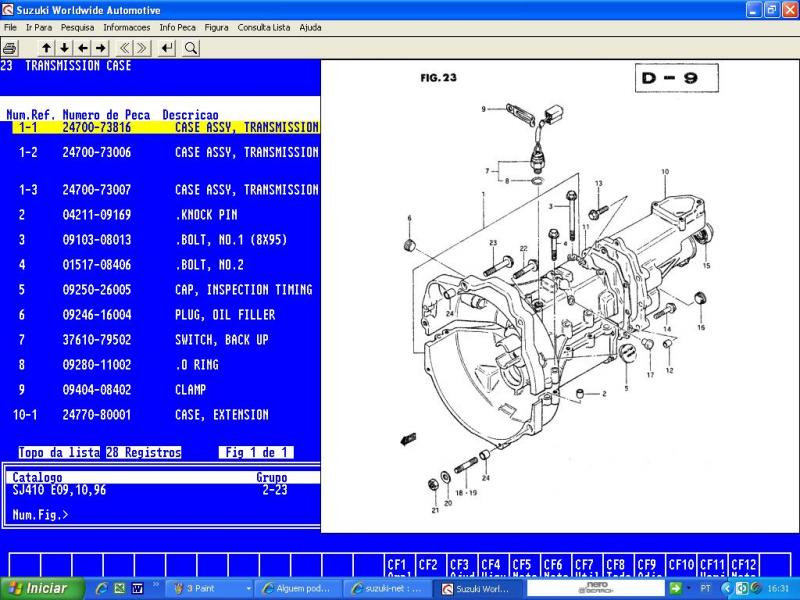800x600 pixels.
Task: Click the CF8 function key button
Action: pos(618,565)
